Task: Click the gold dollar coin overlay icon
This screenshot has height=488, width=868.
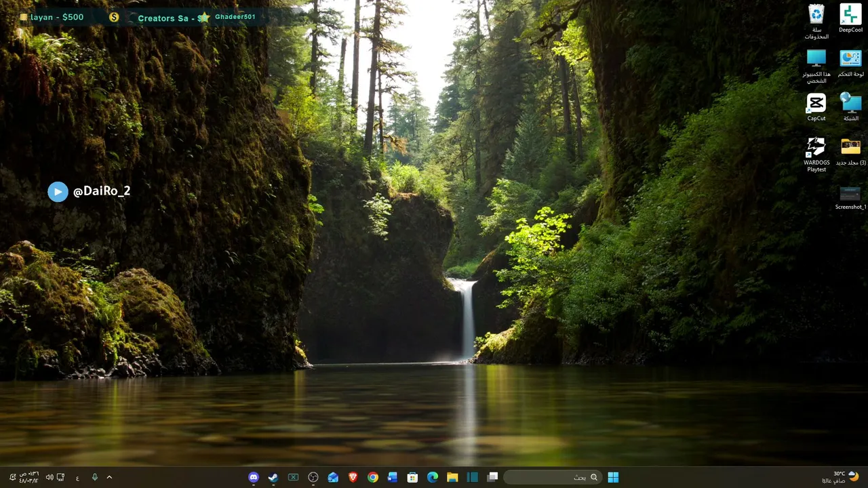Action: pyautogui.click(x=114, y=17)
